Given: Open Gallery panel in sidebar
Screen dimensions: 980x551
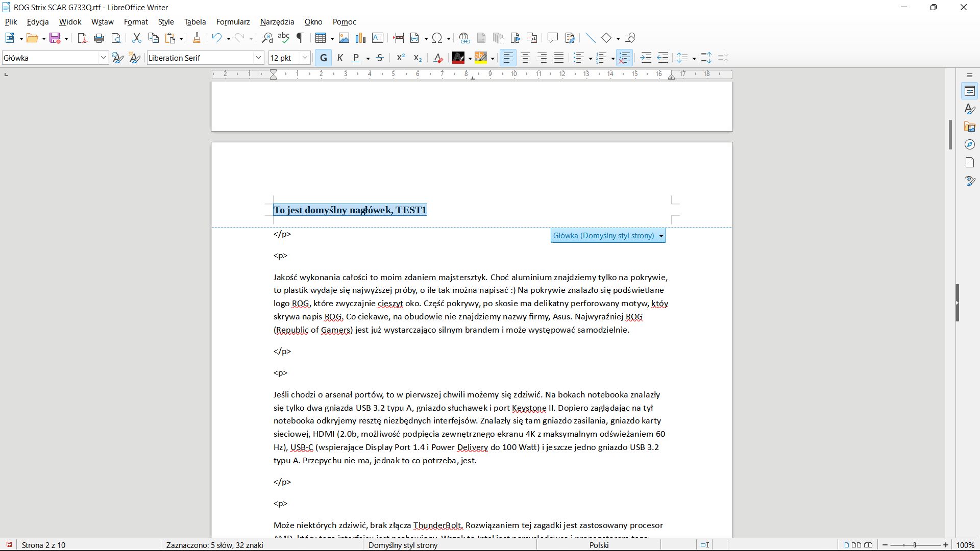Looking at the screenshot, I should (x=970, y=127).
